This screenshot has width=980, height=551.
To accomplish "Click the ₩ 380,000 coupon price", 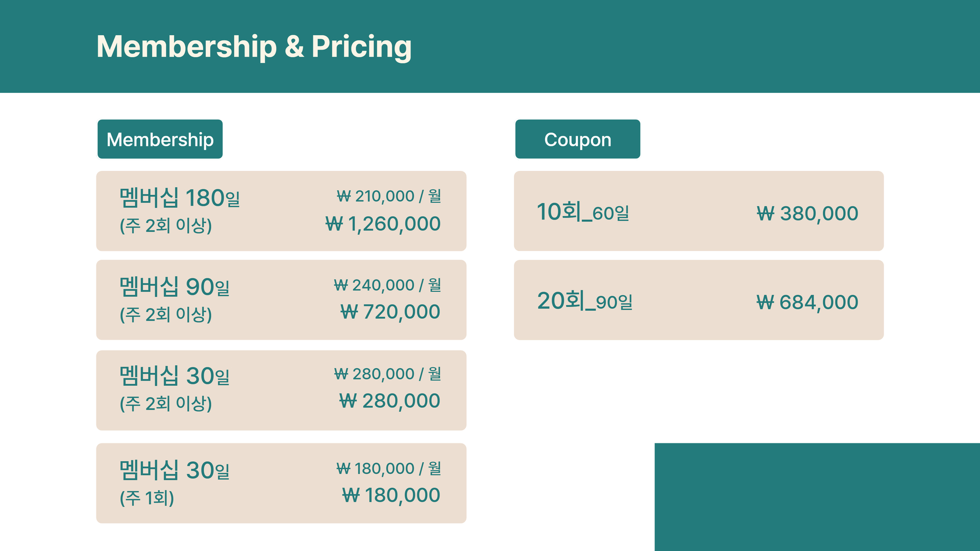I will (807, 213).
